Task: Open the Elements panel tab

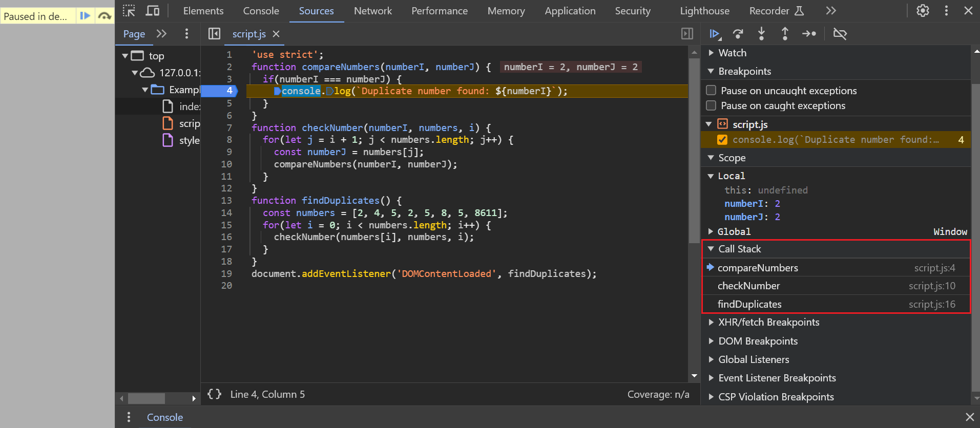Action: click(x=203, y=11)
